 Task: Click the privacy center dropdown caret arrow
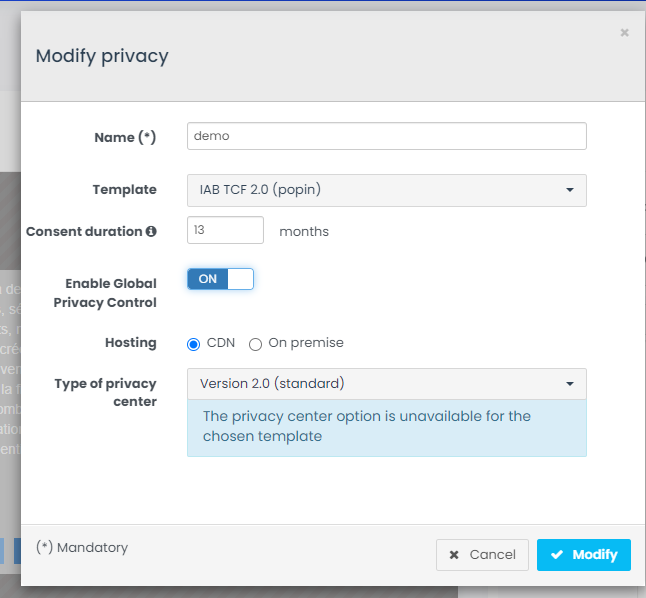[x=569, y=384]
